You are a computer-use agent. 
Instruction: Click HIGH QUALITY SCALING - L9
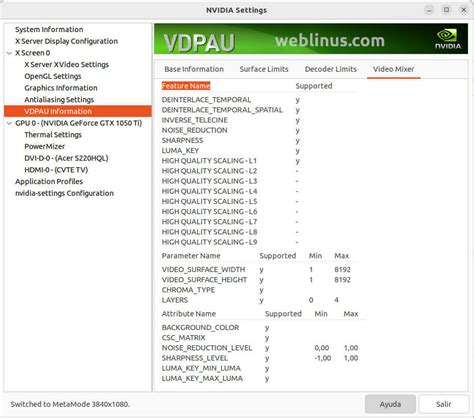pos(209,242)
